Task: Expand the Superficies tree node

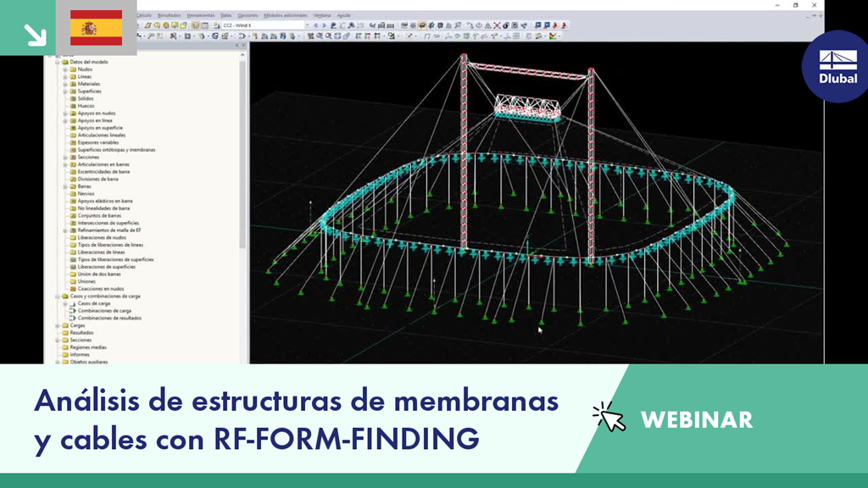Action: [x=65, y=91]
